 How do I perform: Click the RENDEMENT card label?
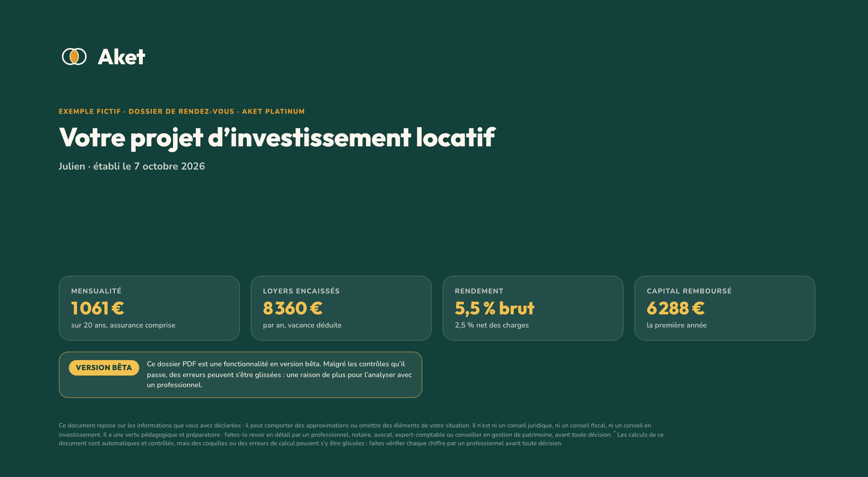coord(479,291)
